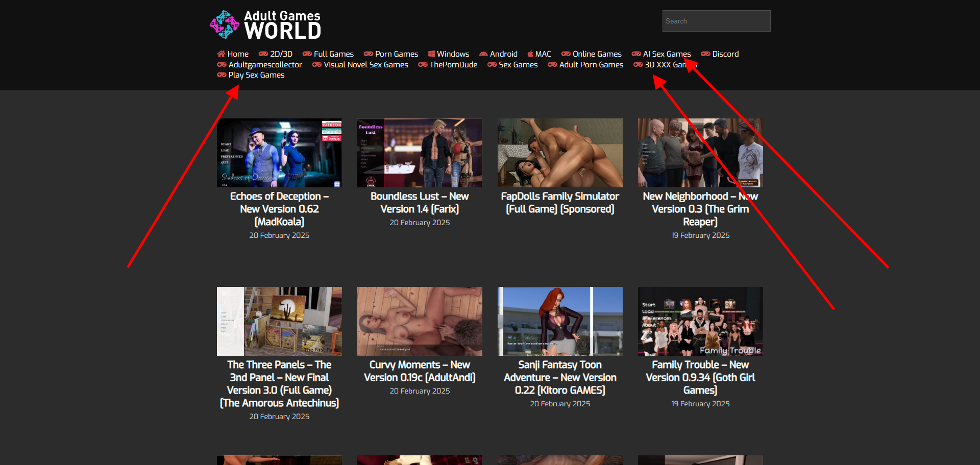Open the Visual Novel Sex Games menu
This screenshot has width=980, height=465.
(x=365, y=65)
